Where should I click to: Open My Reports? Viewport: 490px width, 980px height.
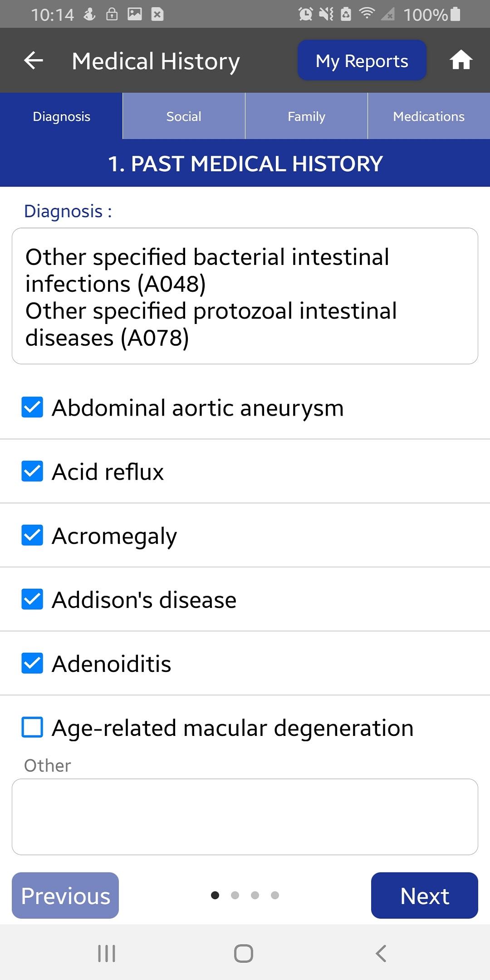(362, 60)
